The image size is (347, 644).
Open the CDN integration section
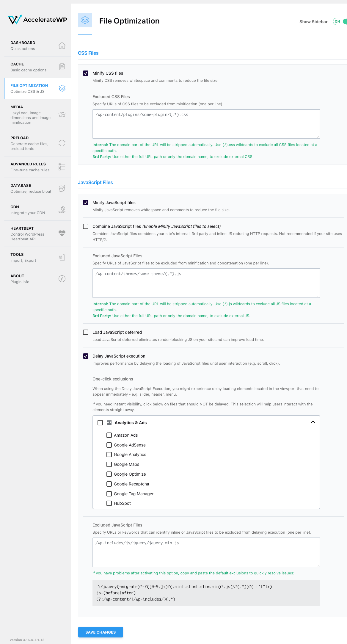tap(37, 210)
